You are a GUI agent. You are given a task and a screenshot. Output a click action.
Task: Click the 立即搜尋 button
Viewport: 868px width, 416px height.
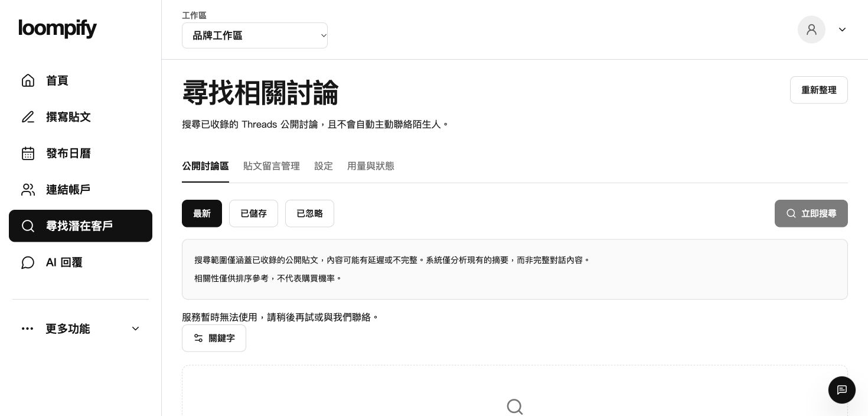click(x=811, y=213)
